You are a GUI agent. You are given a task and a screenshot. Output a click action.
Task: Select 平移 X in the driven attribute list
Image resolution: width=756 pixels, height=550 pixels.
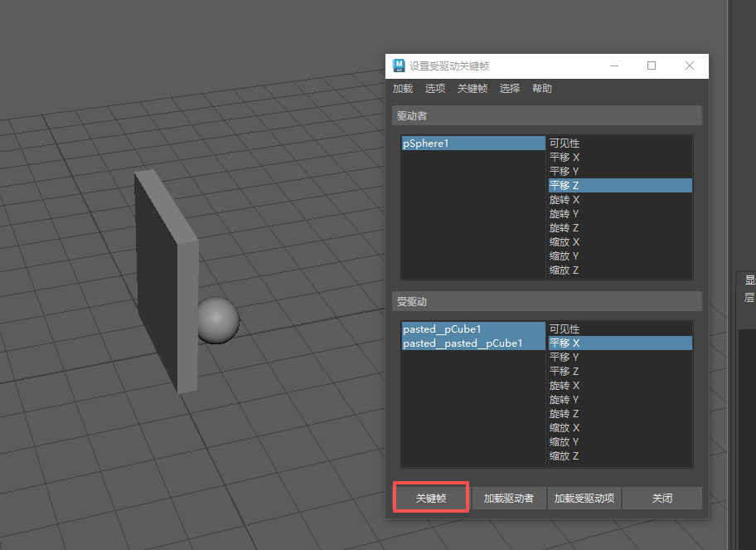[621, 343]
